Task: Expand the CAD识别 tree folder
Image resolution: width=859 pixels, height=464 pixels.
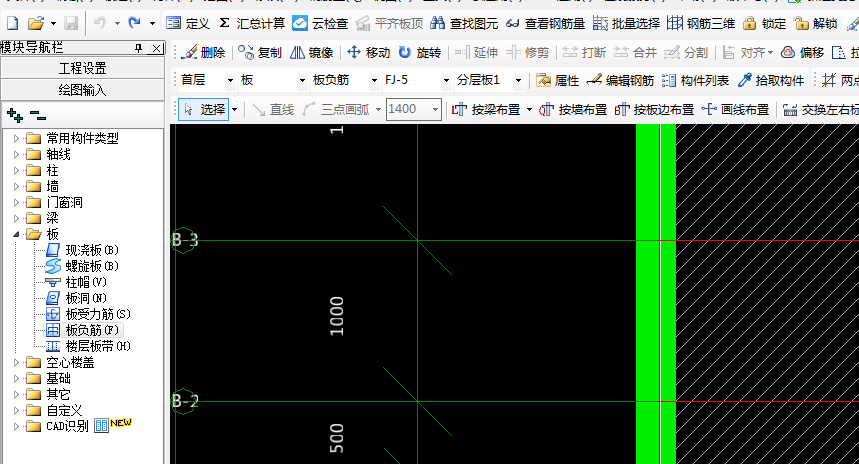Action: point(16,426)
